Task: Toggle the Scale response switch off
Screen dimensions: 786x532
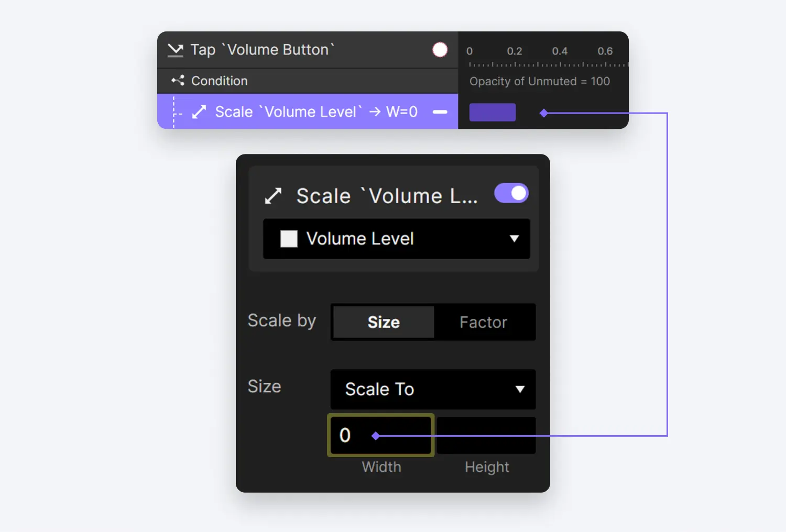Action: point(511,193)
